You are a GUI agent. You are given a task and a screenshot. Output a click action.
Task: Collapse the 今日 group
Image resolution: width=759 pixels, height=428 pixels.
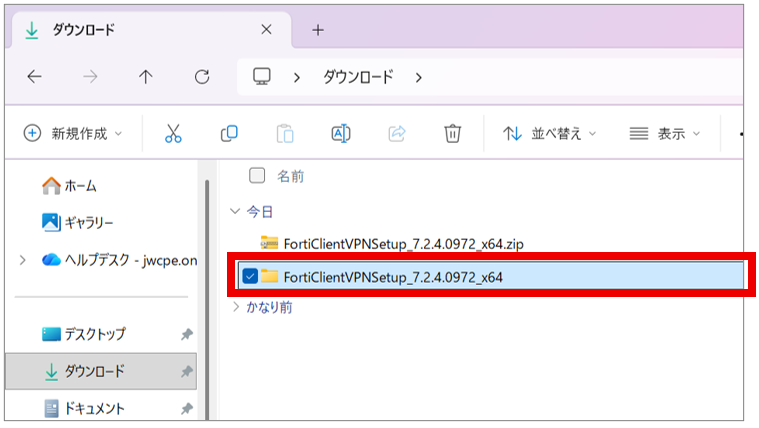click(235, 211)
